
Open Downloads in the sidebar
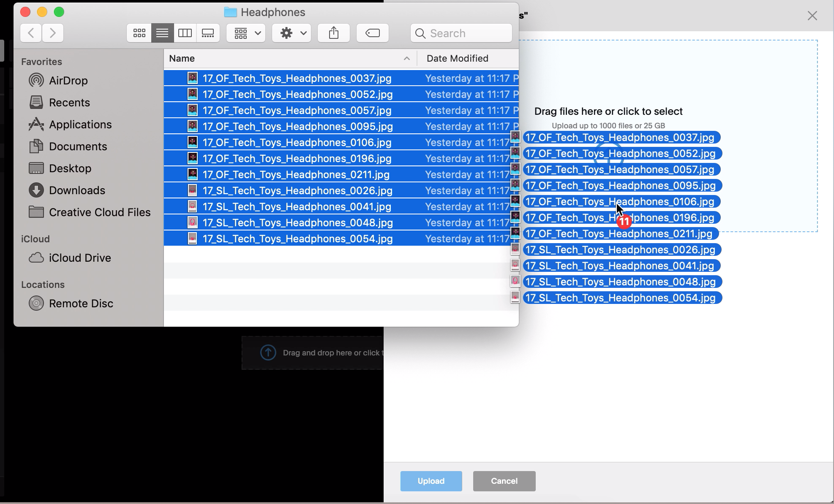(67, 190)
